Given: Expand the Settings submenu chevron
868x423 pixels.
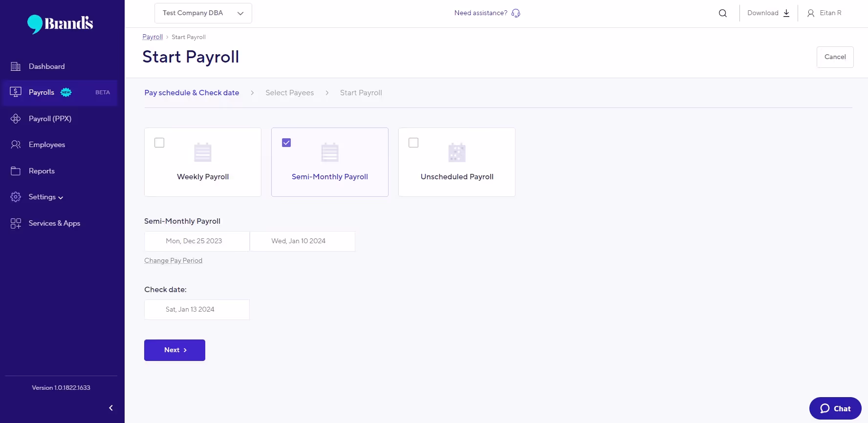Looking at the screenshot, I should [x=61, y=198].
